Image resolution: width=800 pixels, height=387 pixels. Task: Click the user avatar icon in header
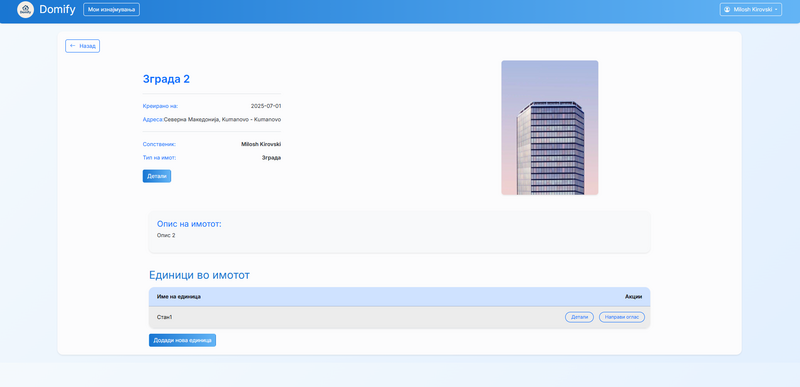coord(727,10)
